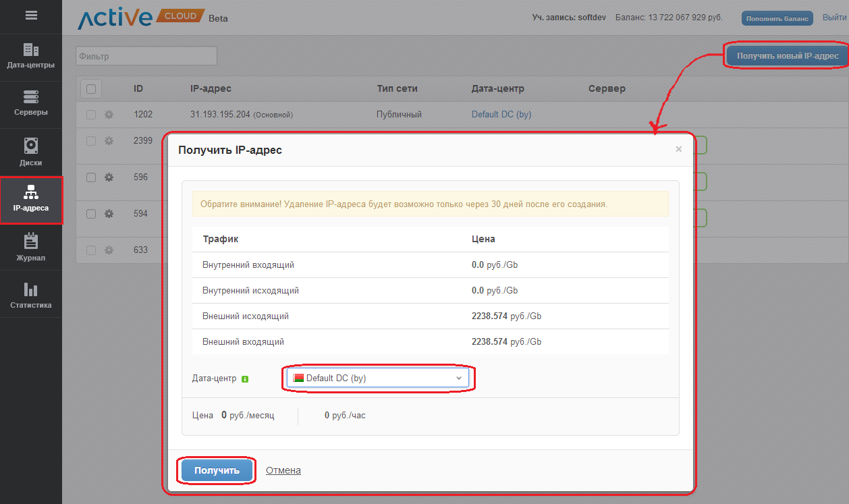This screenshot has width=849, height=504.
Task: Select IP-адреса in the sidebar
Action: coord(31,200)
